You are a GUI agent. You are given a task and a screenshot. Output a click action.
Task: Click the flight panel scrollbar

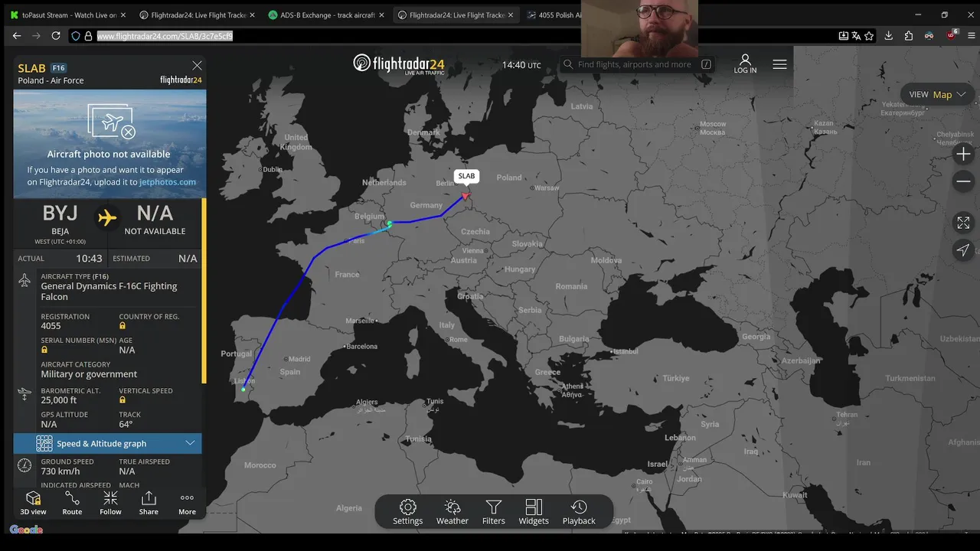pos(204,291)
